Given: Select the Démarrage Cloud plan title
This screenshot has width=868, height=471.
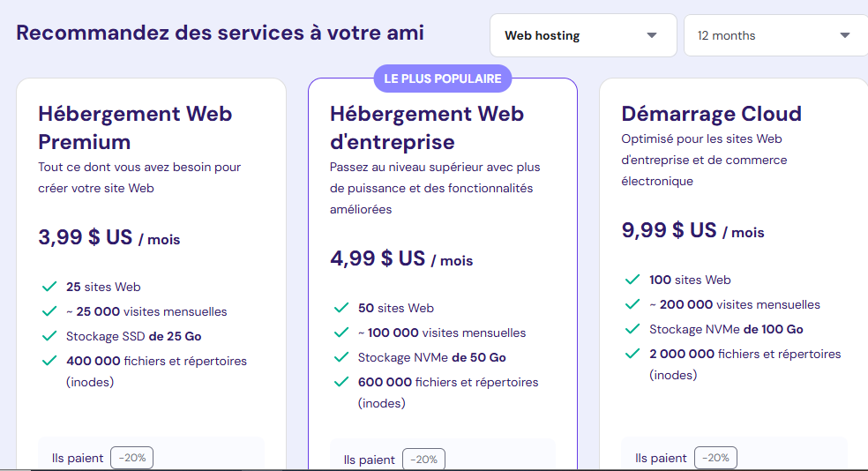Looking at the screenshot, I should (x=711, y=114).
